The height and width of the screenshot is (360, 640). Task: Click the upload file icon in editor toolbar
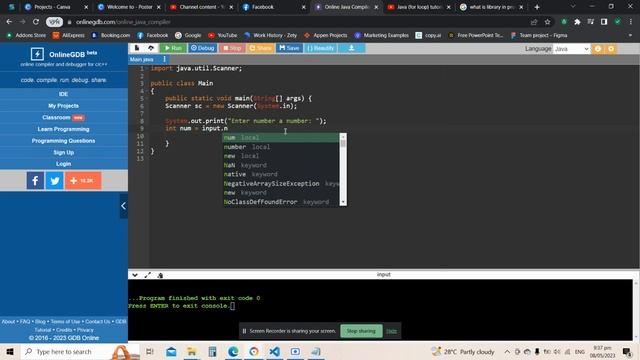point(151,48)
